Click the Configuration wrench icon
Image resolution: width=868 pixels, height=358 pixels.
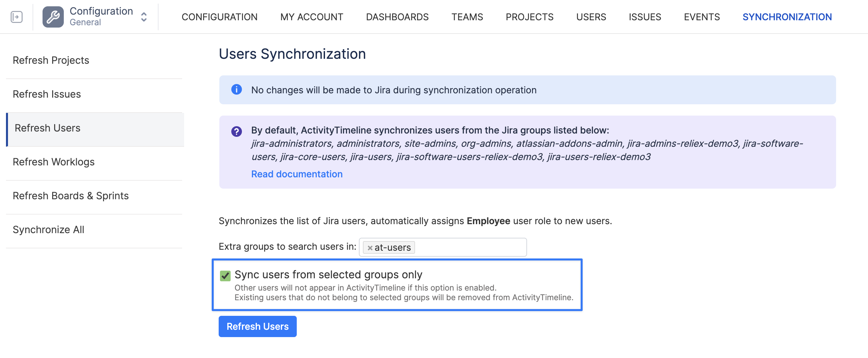click(53, 17)
